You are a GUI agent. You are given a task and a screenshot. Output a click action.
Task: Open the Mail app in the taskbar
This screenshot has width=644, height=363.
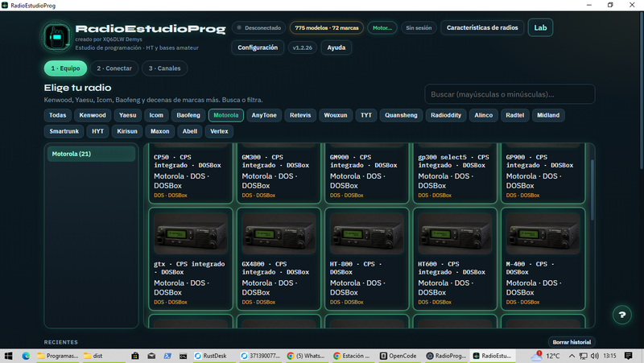(151, 356)
